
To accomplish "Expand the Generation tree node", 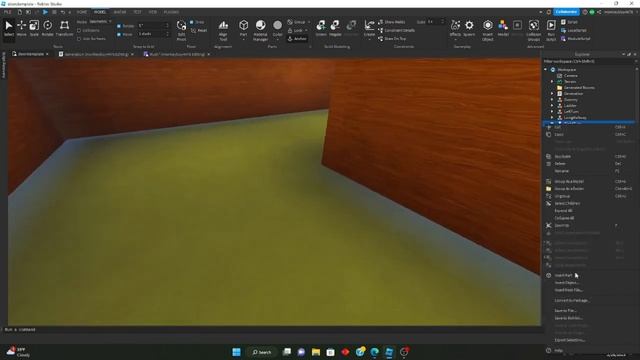I will pyautogui.click(x=552, y=93).
